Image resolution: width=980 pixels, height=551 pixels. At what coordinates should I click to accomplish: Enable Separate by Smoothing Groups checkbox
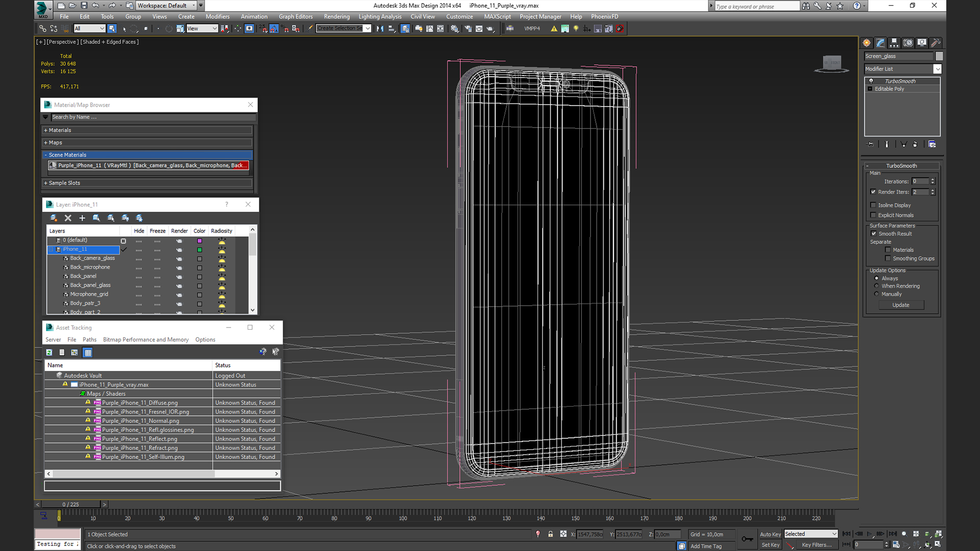pos(888,259)
